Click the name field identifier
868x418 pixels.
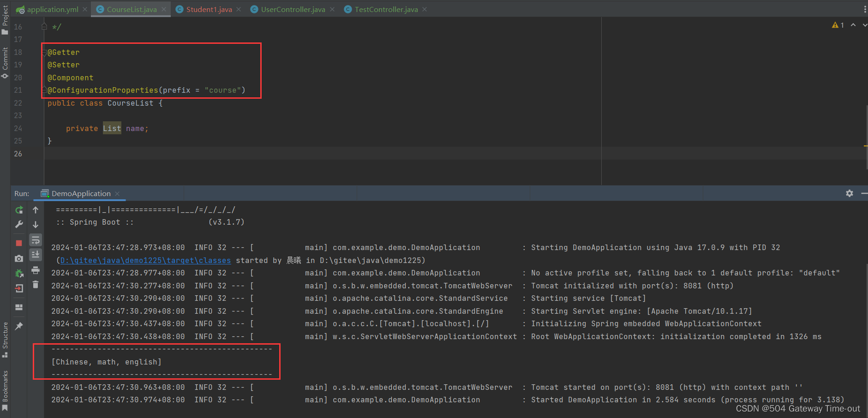[x=135, y=128]
